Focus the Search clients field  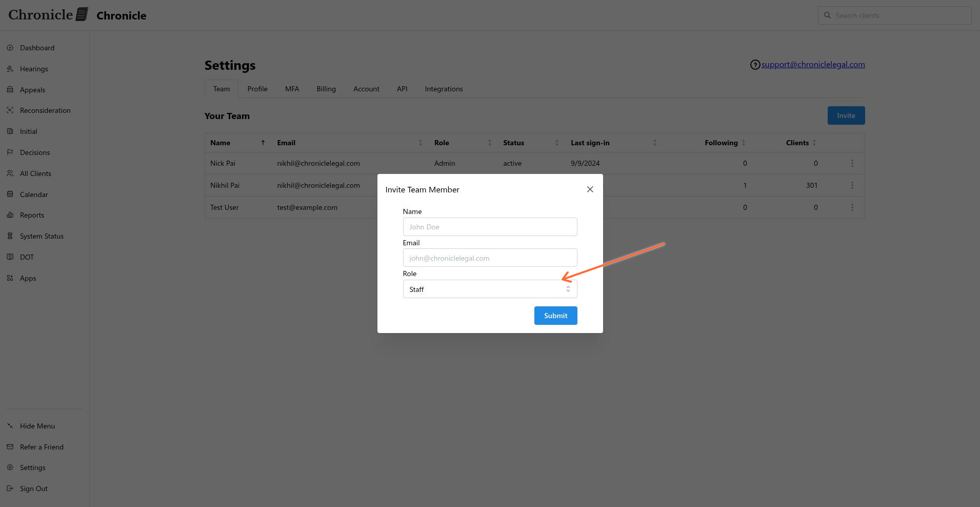[x=895, y=15]
